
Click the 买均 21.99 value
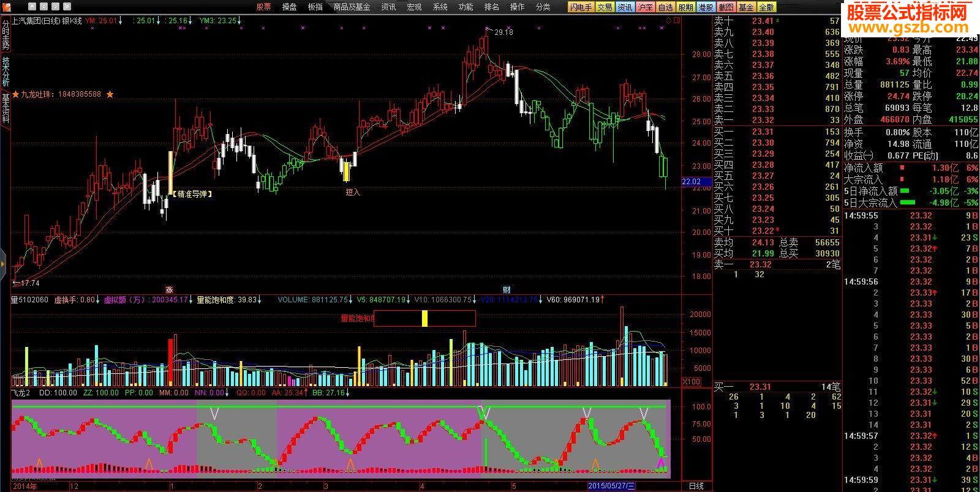point(763,253)
